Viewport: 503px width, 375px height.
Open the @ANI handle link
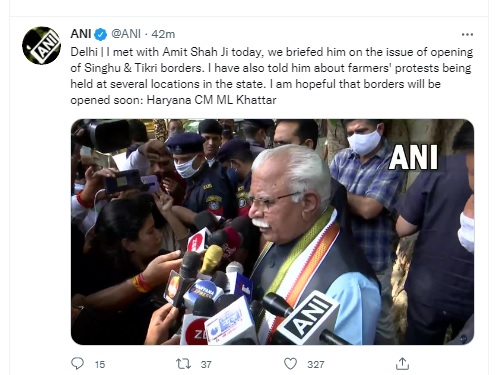coord(126,34)
